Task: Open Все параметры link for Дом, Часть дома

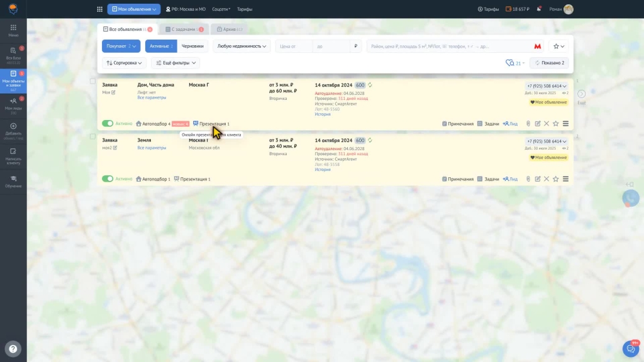Action: pyautogui.click(x=152, y=97)
